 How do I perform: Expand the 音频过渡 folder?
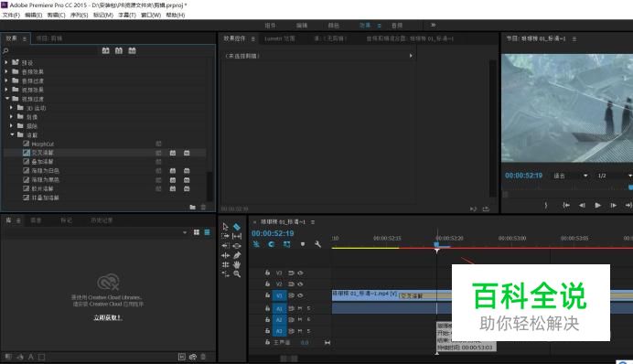pos(6,80)
